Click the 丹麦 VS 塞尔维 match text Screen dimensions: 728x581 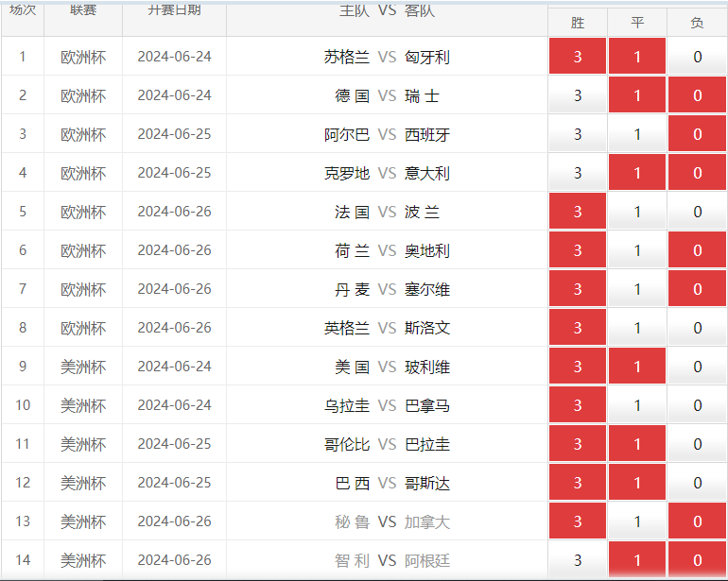(391, 289)
